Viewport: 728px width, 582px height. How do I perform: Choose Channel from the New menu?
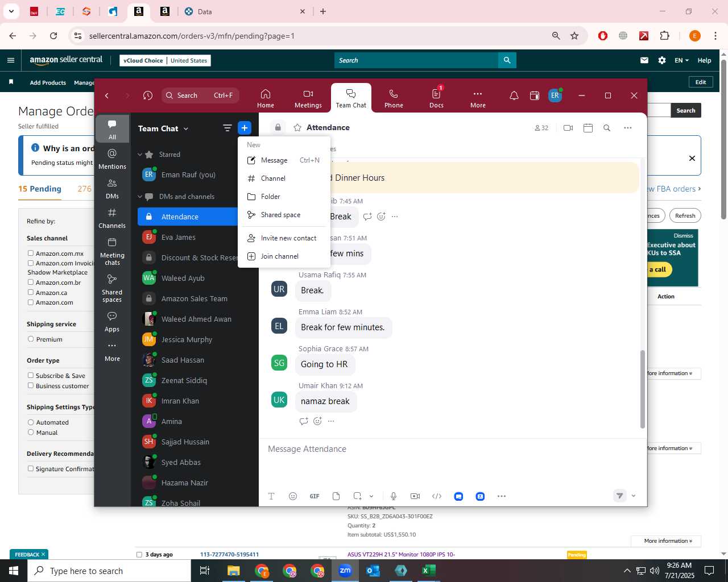point(284,178)
